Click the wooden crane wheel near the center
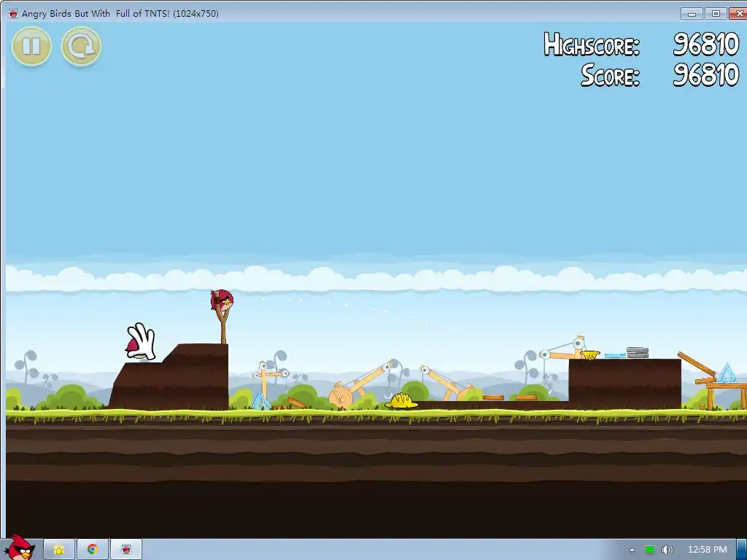This screenshot has width=747, height=560. [340, 397]
